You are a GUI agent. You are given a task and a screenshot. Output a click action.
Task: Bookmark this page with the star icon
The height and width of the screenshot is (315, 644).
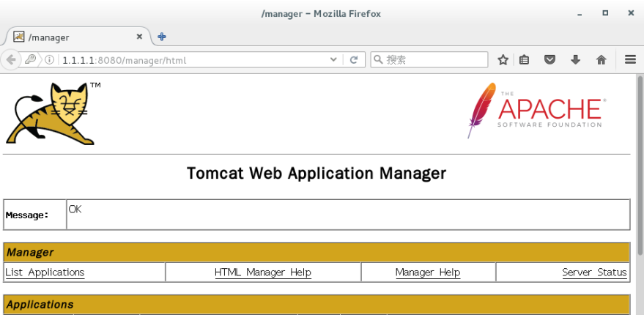[x=503, y=60]
